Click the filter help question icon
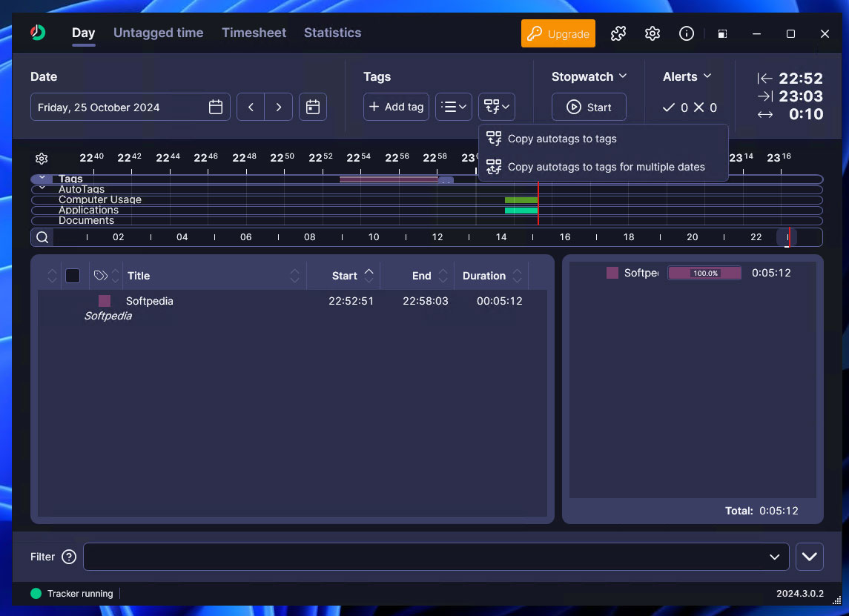849x616 pixels. [69, 557]
